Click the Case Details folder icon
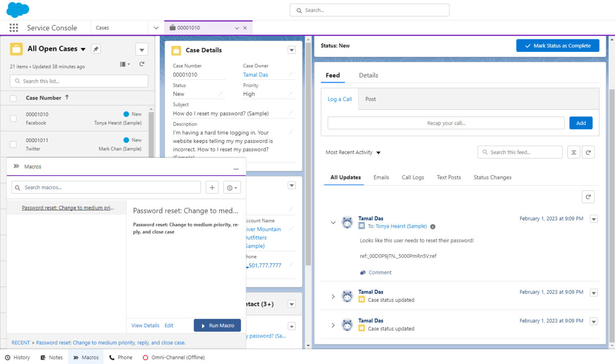Image resolution: width=615 pixels, height=364 pixels. click(x=176, y=50)
